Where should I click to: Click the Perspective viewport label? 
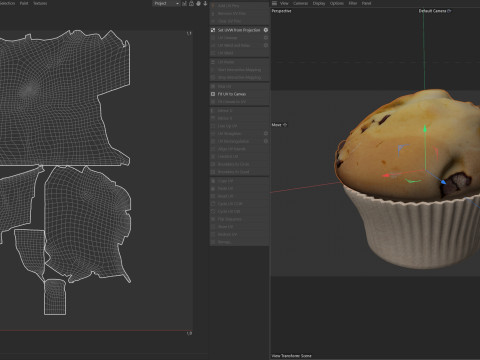[x=281, y=11]
